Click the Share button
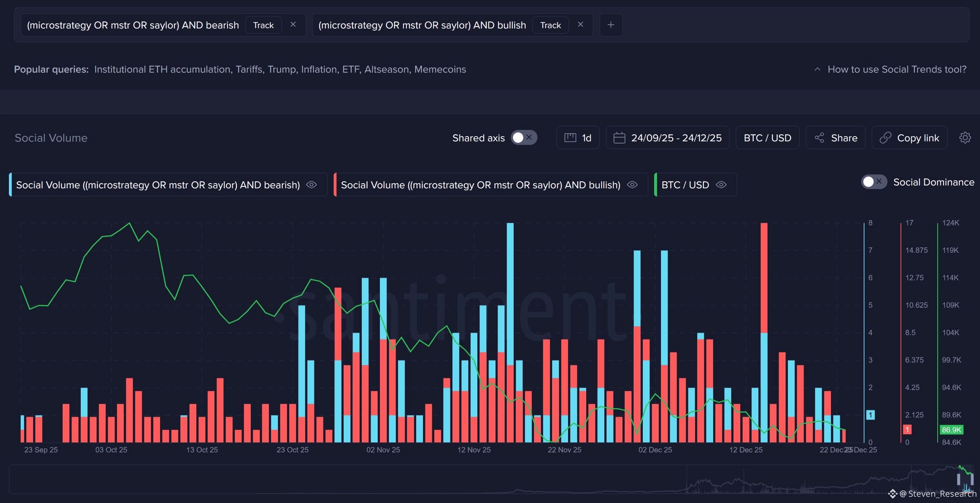The height and width of the screenshot is (503, 980). click(x=836, y=137)
